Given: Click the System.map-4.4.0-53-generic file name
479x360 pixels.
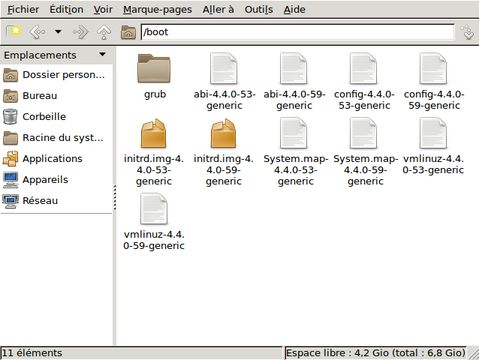Looking at the screenshot, I should [296, 170].
